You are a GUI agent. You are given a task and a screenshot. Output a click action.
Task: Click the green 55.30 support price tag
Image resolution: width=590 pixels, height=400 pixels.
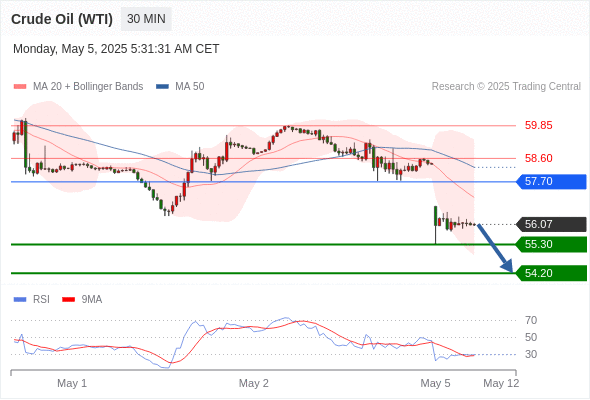point(551,245)
